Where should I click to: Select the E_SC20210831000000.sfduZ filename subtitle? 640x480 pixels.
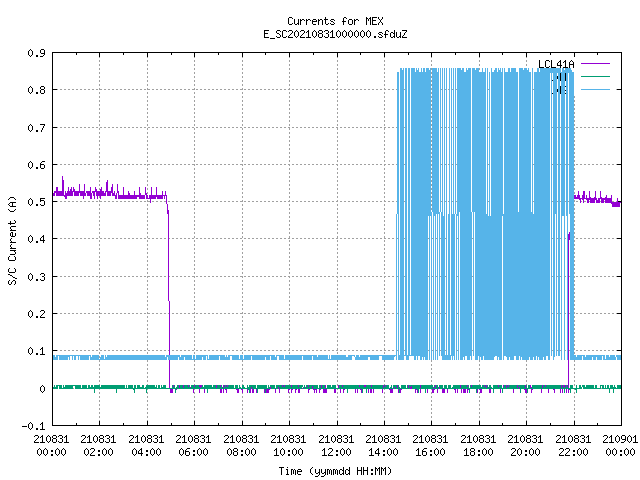point(335,34)
